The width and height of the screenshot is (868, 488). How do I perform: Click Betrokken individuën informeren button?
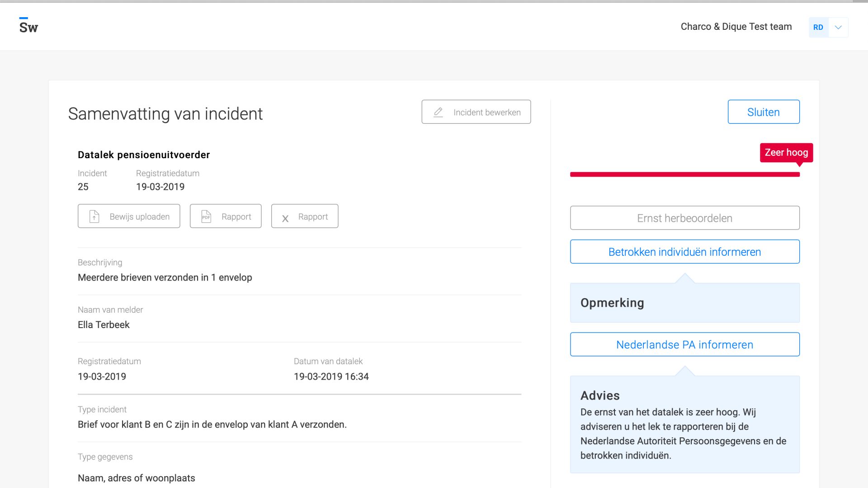[684, 252]
